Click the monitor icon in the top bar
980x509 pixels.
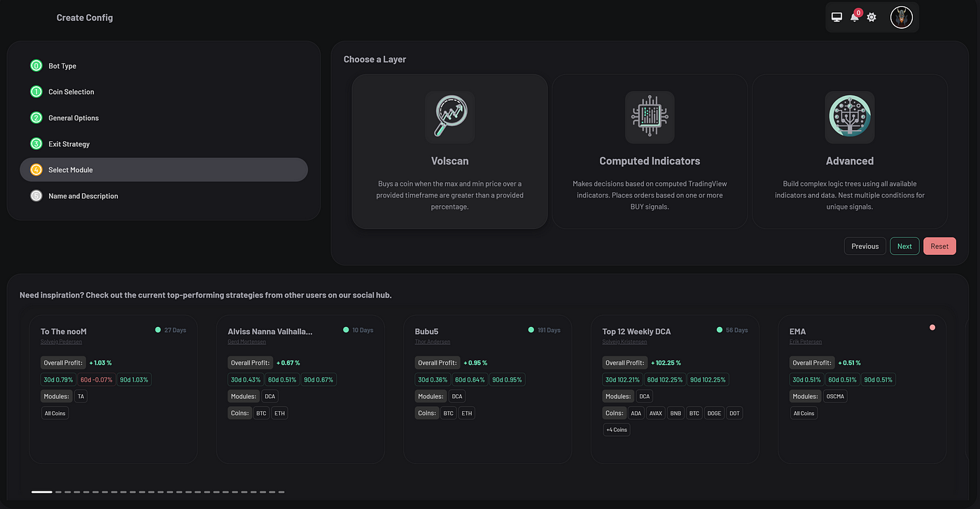(836, 17)
